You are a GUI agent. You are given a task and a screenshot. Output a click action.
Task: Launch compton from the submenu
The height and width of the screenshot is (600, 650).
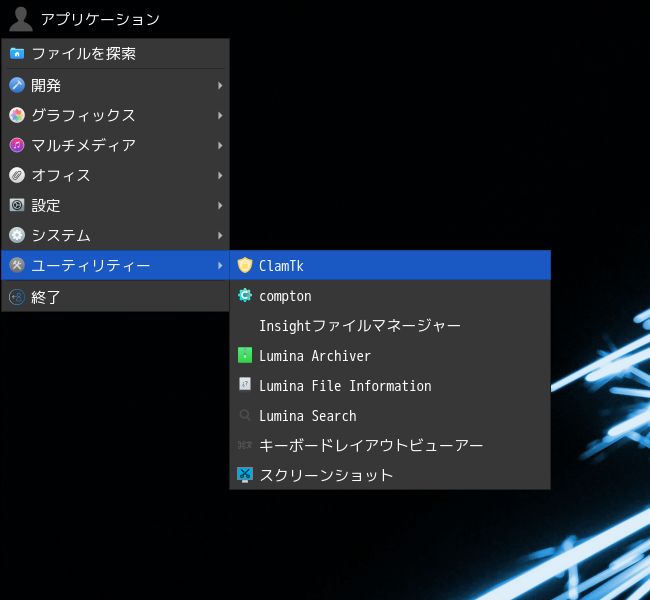390,296
